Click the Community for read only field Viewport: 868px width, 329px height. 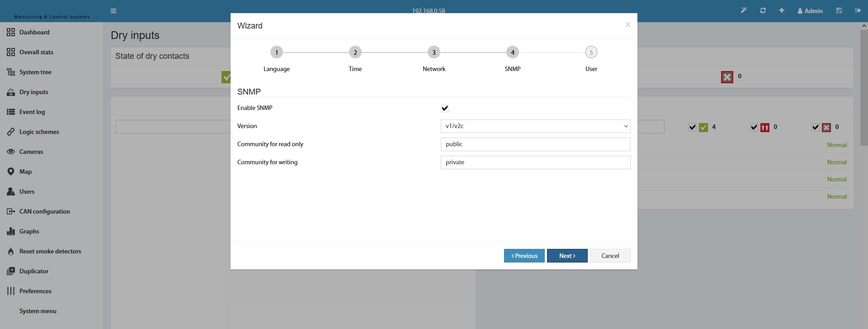[x=535, y=144]
